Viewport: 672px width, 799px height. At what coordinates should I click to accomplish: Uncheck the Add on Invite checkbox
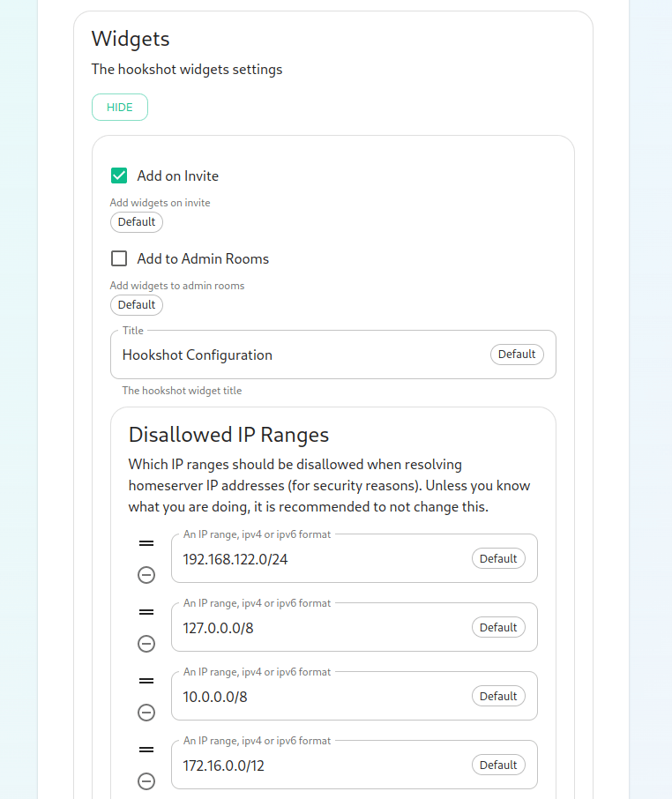point(119,175)
